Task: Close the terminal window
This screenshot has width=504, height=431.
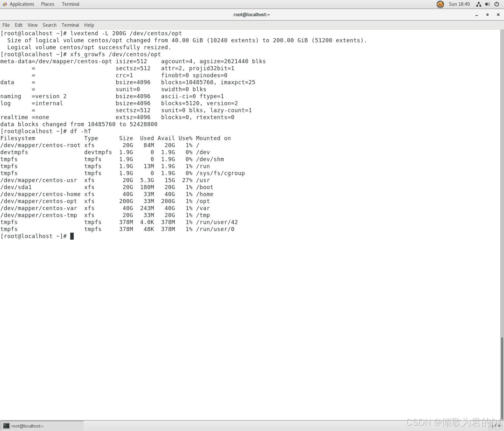Action: pyautogui.click(x=498, y=15)
